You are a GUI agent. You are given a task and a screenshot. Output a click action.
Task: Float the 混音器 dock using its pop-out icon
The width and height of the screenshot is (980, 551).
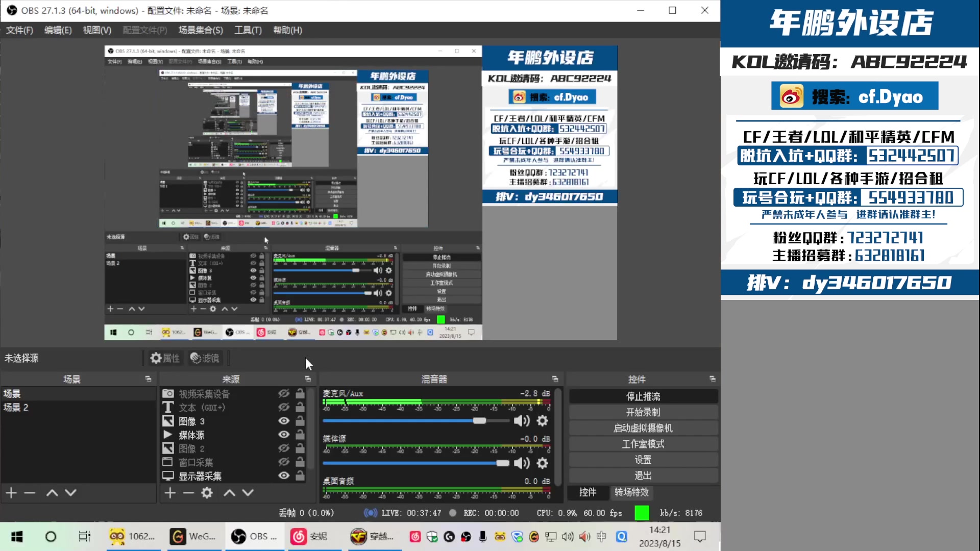[x=555, y=379]
